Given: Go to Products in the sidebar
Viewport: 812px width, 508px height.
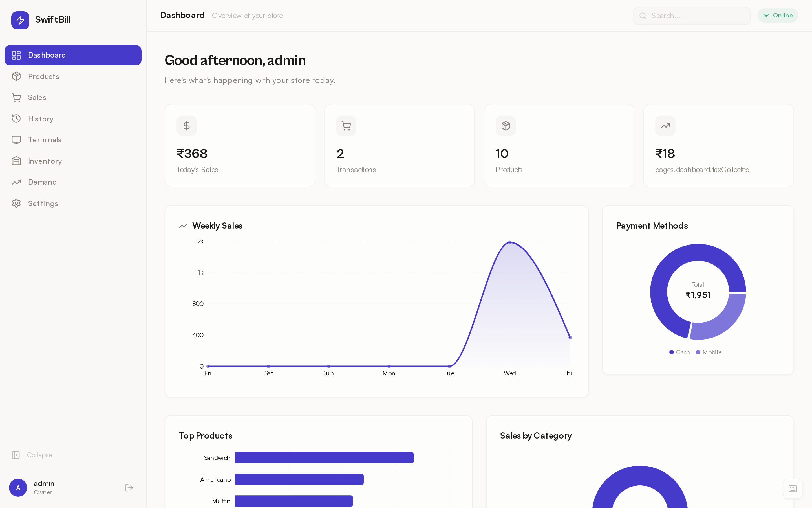Looking at the screenshot, I should click(x=73, y=76).
